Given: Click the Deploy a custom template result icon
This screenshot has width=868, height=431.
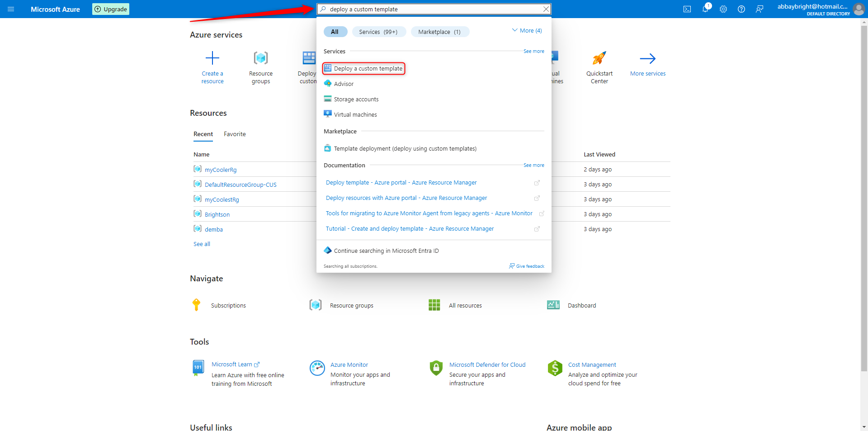Looking at the screenshot, I should (x=328, y=68).
